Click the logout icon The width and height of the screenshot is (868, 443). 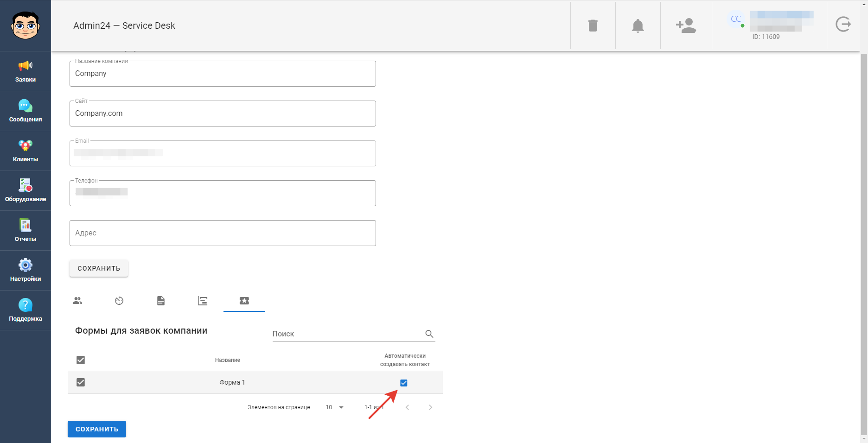coord(843,24)
